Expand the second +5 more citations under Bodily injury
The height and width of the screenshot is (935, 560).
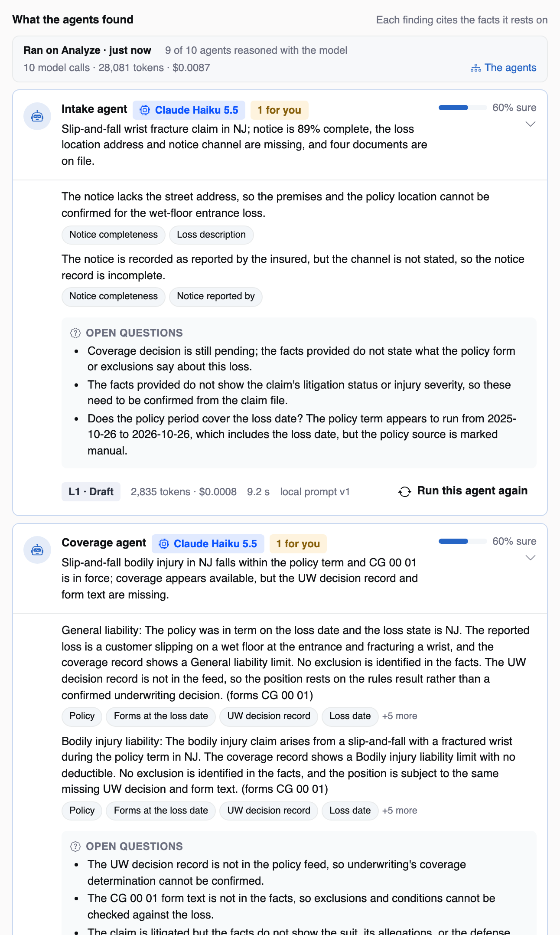tap(400, 811)
